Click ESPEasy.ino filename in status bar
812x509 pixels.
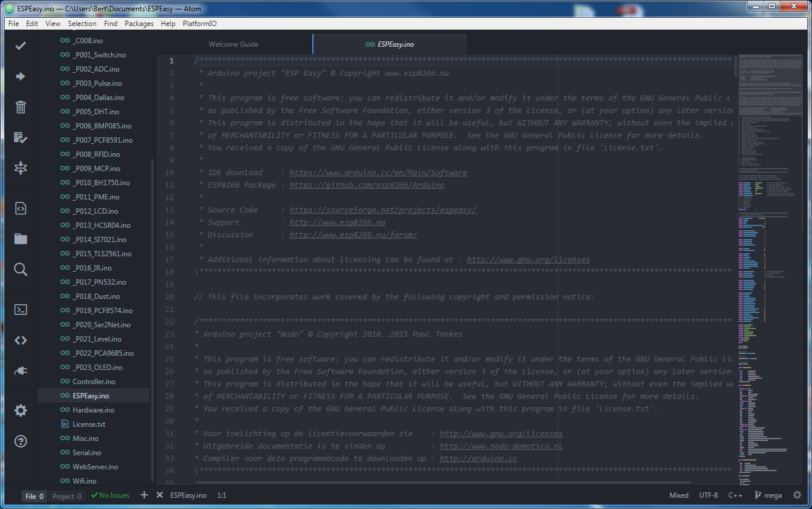[x=188, y=495]
